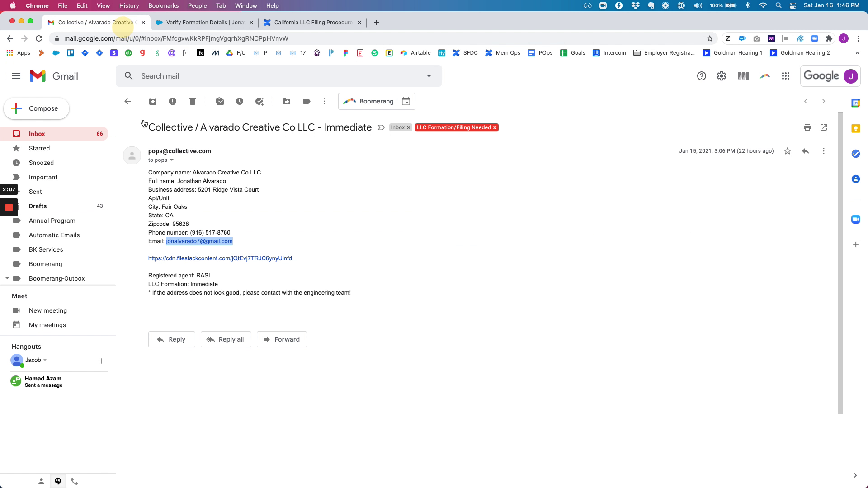Delete email with trash icon

[x=193, y=101]
